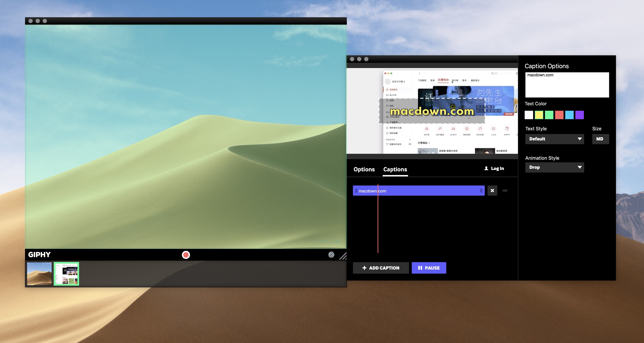Click the reorder handle beside the caption row

pyautogui.click(x=505, y=190)
